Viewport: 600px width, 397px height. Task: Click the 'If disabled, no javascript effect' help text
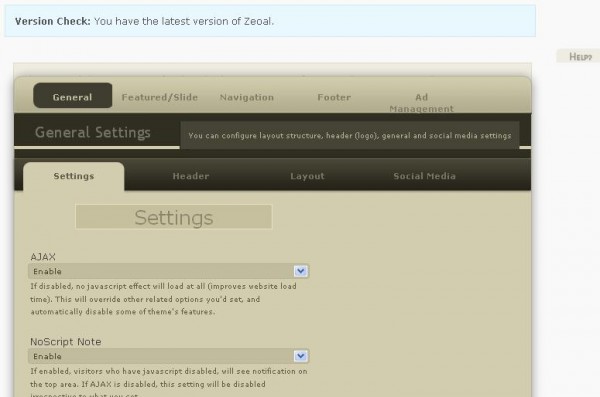click(163, 299)
